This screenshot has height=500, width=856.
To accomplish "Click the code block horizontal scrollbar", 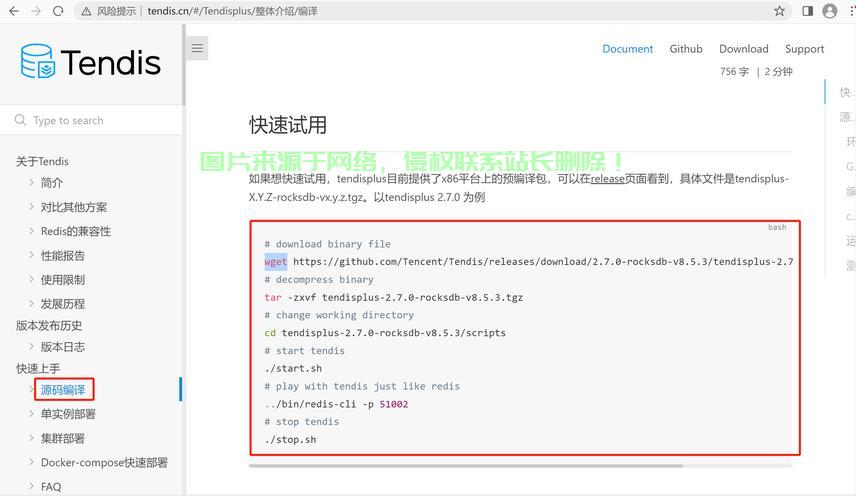I will coord(466,466).
